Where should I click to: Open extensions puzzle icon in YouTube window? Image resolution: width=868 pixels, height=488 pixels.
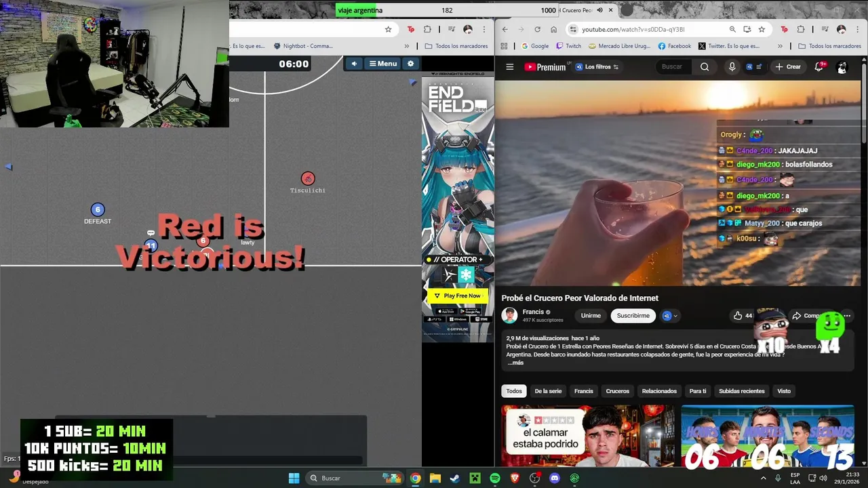801,29
